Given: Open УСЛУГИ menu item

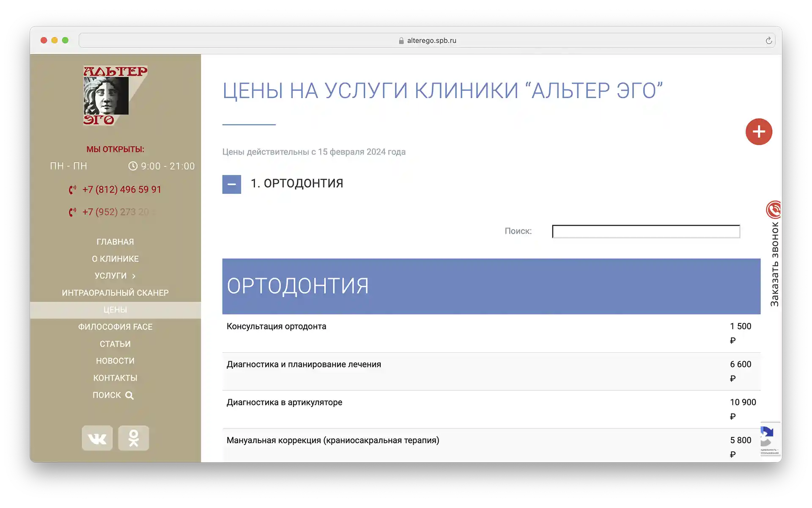Looking at the screenshot, I should pos(110,276).
